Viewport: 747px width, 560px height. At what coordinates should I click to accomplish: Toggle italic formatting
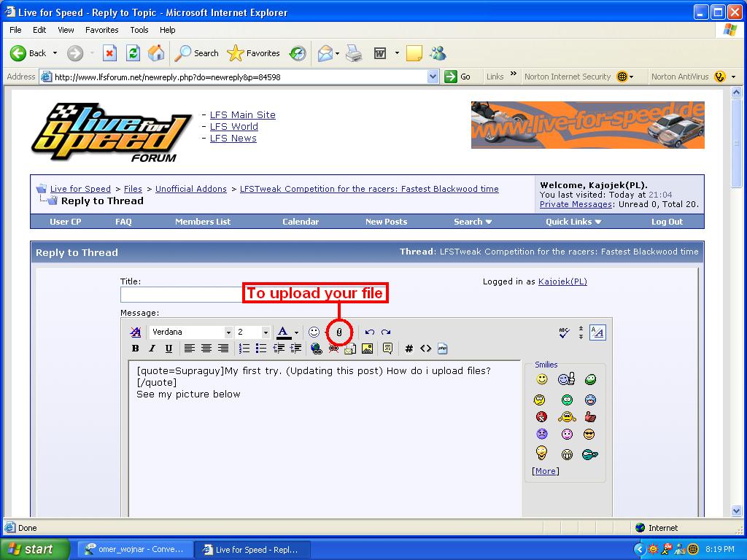(152, 349)
